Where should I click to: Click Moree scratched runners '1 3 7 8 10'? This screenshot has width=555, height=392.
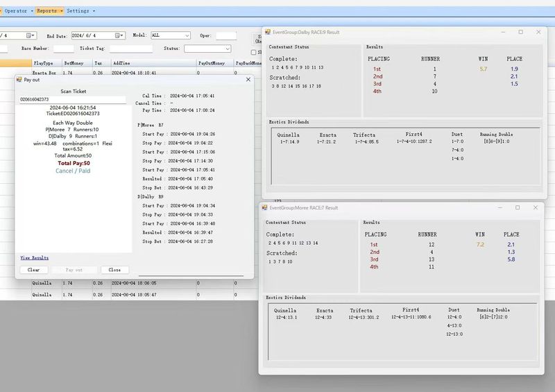pyautogui.click(x=280, y=262)
